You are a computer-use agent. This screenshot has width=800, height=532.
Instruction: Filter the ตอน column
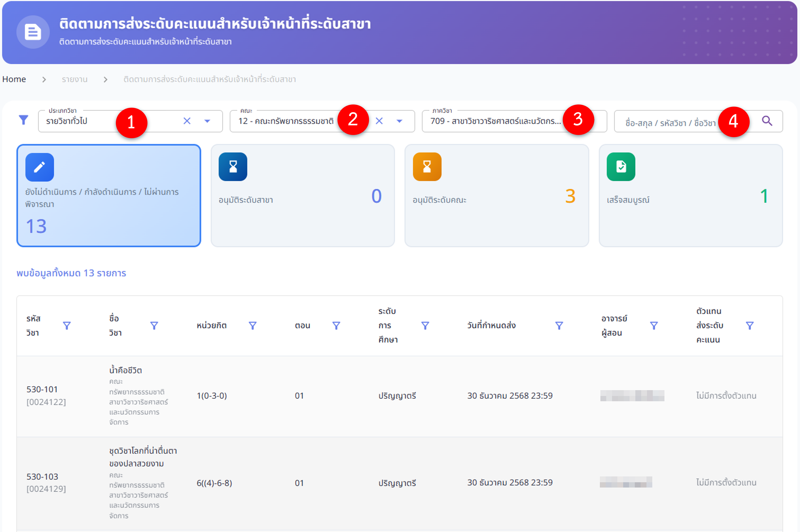pyautogui.click(x=336, y=326)
